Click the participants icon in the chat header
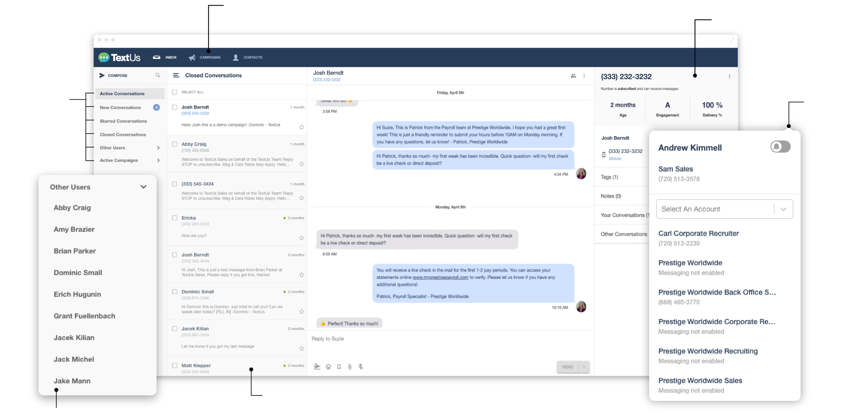The width and height of the screenshot is (868, 420). tap(573, 76)
